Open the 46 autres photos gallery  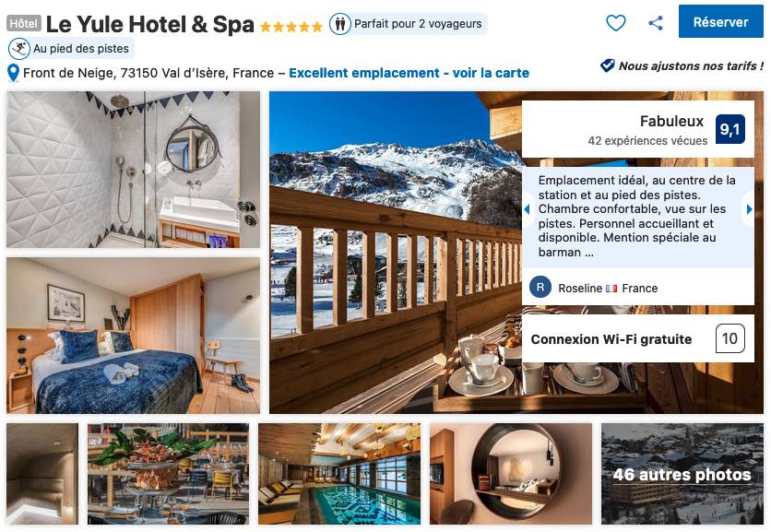tap(682, 474)
